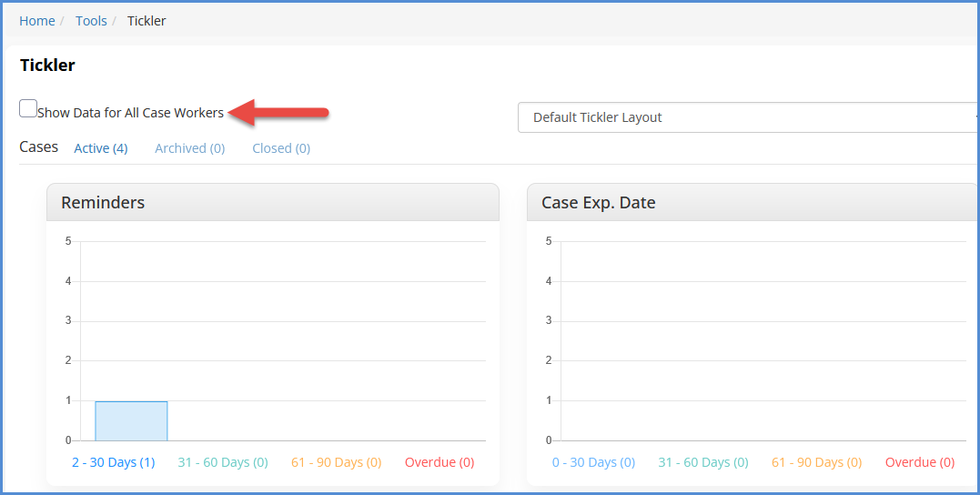Screen dimensions: 980x495
Task: Select Case Exp. Date 61 - 90 Days (0)
Action: 816,462
